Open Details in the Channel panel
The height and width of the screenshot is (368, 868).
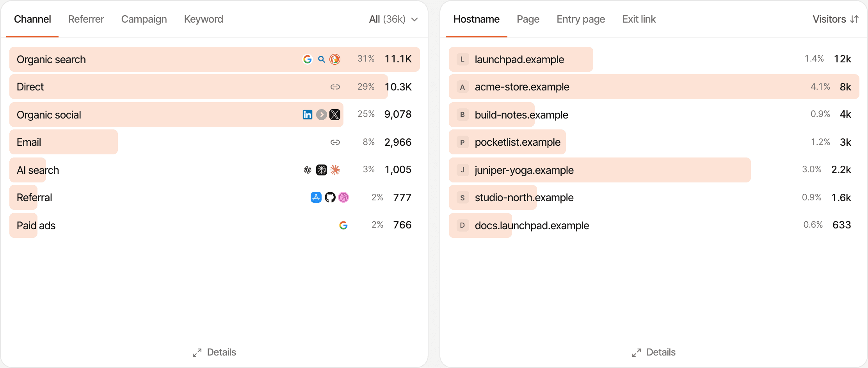[x=214, y=352]
